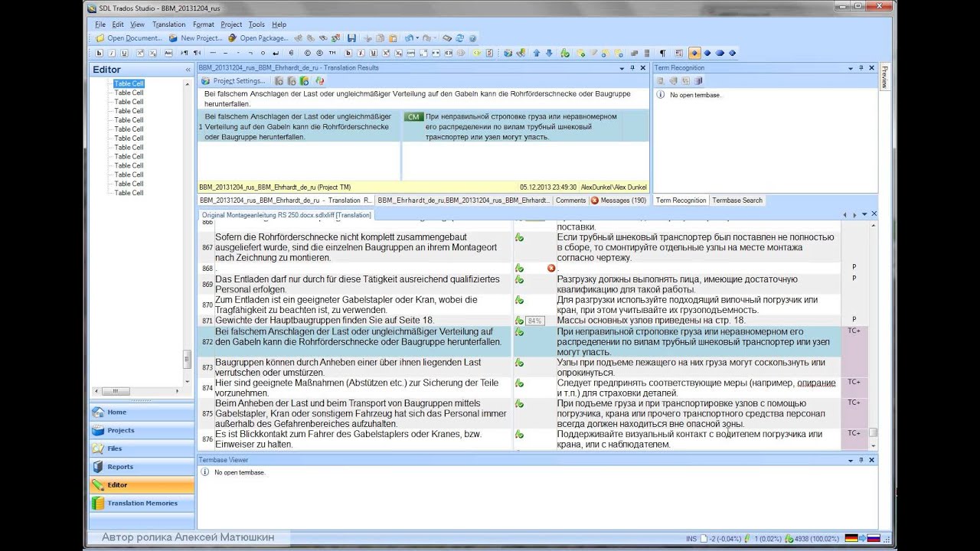Image resolution: width=980 pixels, height=551 pixels.
Task: Close the Termbase Viewer panel
Action: pos(871,460)
